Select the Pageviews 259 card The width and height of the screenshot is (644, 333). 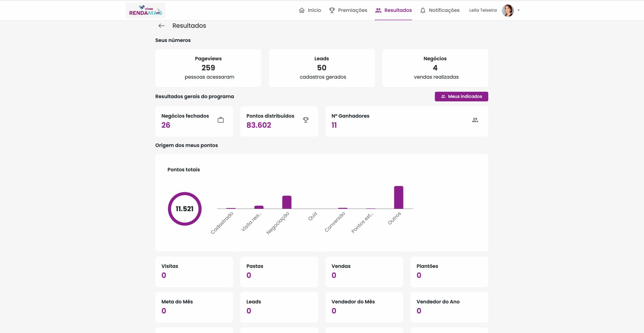click(x=208, y=68)
